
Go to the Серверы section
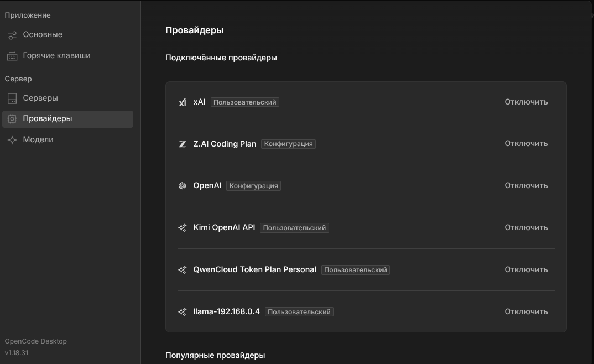click(x=68, y=98)
